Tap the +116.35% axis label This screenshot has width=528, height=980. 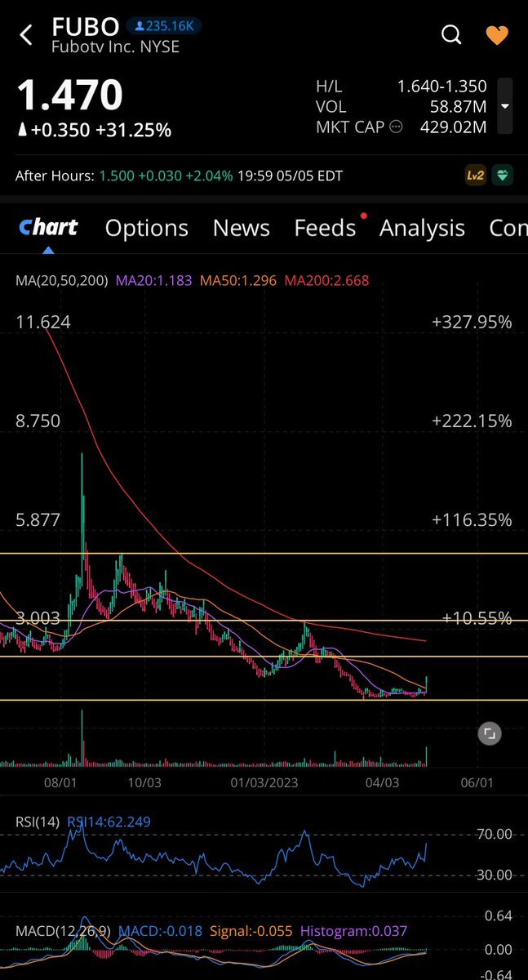[472, 519]
